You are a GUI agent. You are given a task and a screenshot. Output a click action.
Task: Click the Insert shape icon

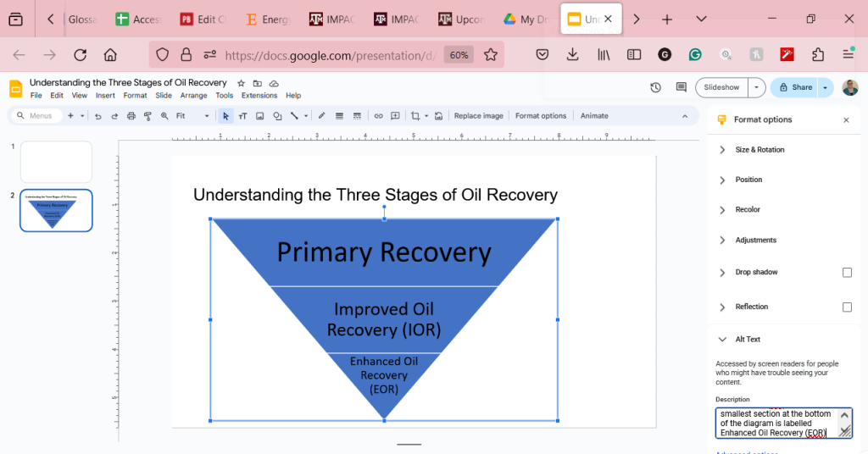click(x=277, y=116)
